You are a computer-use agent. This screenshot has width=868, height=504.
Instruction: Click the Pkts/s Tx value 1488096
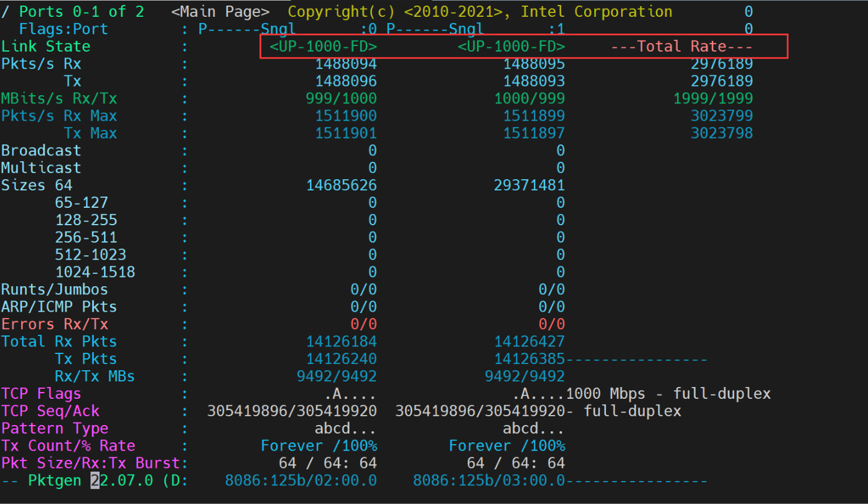[x=345, y=81]
